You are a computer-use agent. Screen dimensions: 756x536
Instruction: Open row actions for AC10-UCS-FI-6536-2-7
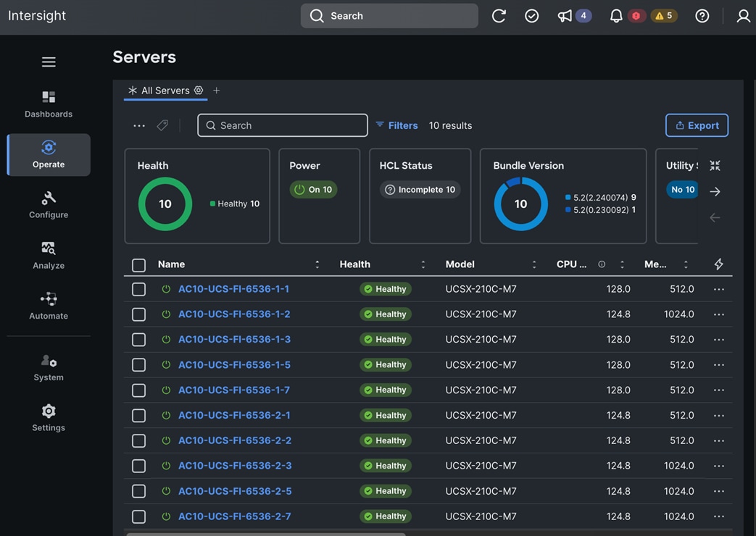[719, 516]
